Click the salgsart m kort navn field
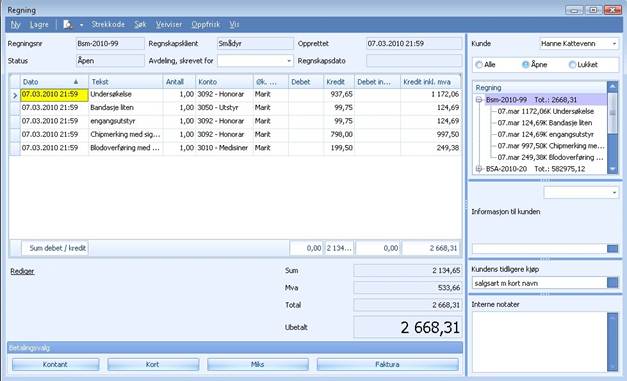The height and width of the screenshot is (381, 627). click(540, 283)
